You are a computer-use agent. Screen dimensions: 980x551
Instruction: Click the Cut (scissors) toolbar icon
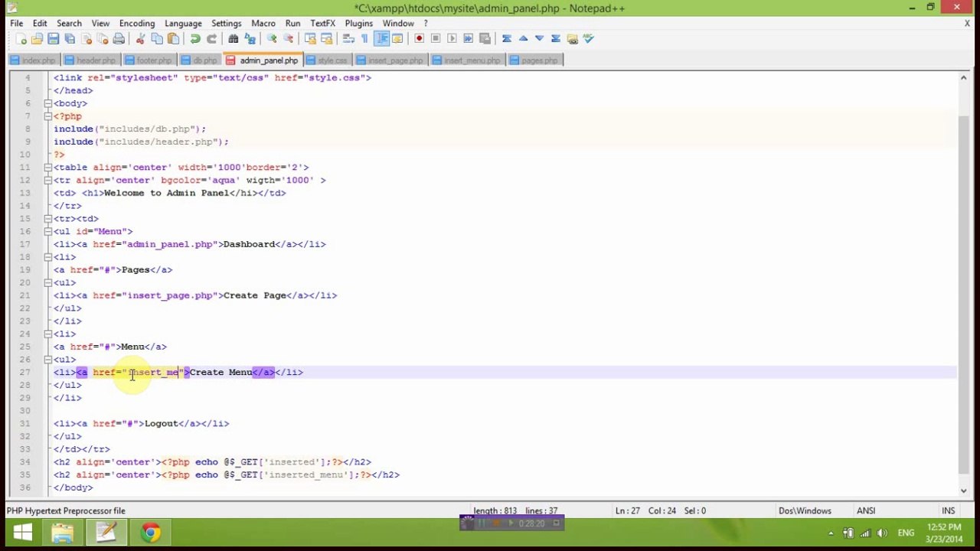click(x=140, y=38)
